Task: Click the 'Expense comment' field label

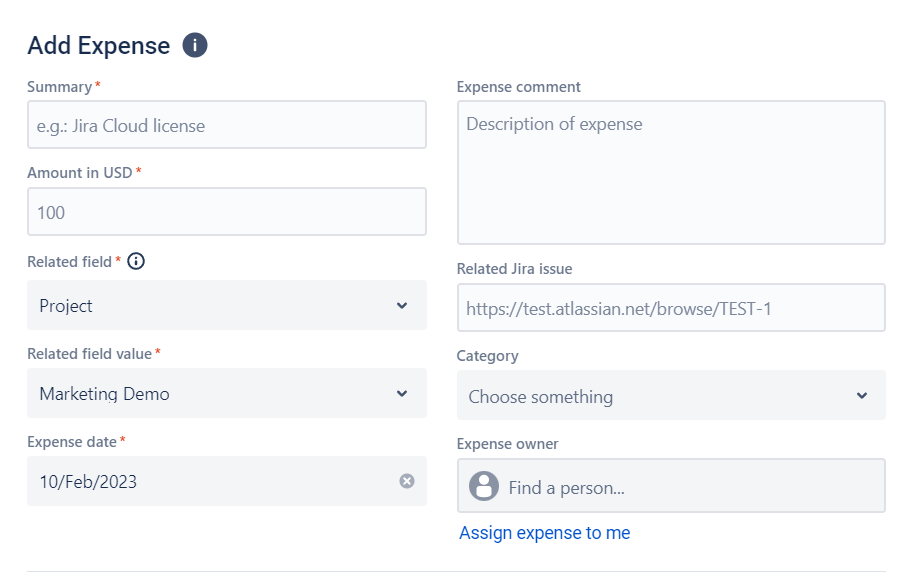Action: [x=518, y=87]
